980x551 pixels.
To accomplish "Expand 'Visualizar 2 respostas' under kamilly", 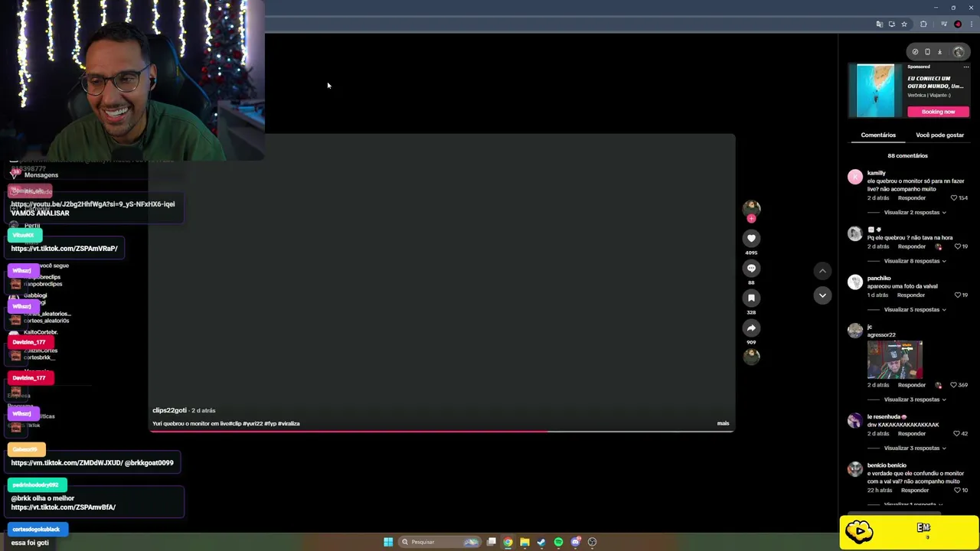I will click(914, 213).
